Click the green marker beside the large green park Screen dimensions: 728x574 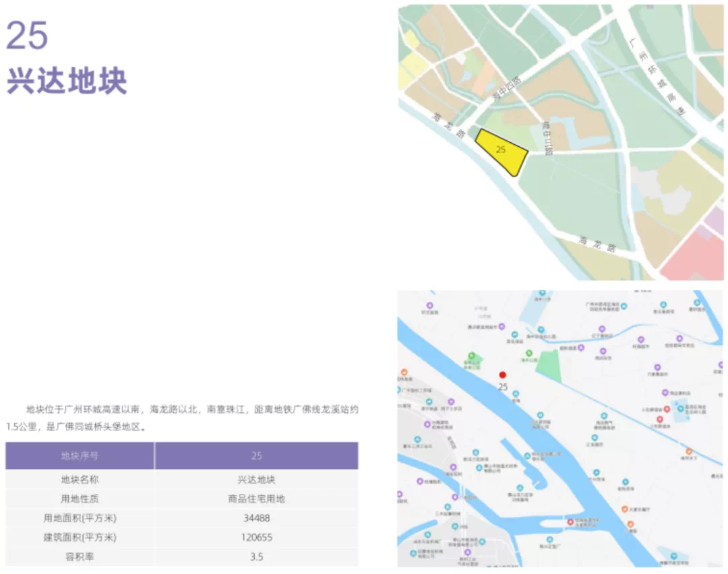tap(529, 354)
